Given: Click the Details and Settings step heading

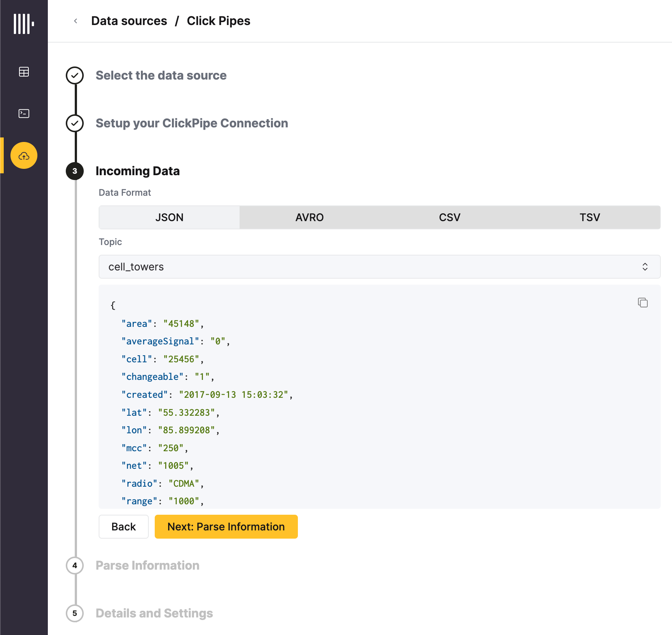Looking at the screenshot, I should (154, 613).
